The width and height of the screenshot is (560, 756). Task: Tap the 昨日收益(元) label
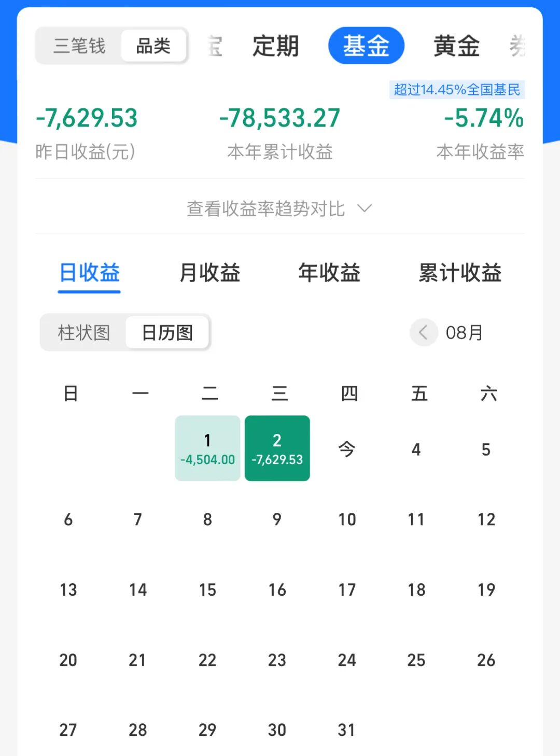point(86,152)
